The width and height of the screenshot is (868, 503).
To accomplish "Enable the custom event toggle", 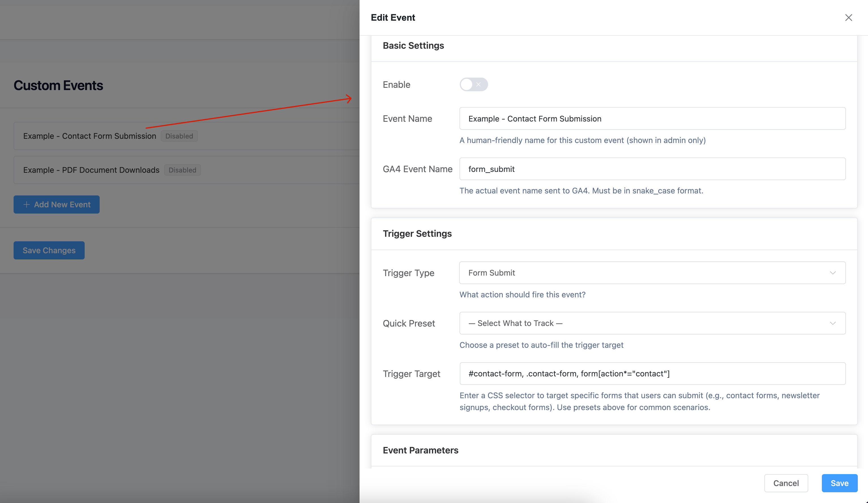I will (474, 84).
